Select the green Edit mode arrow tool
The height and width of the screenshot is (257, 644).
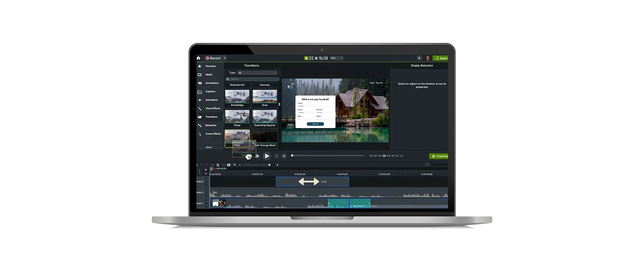[x=307, y=58]
